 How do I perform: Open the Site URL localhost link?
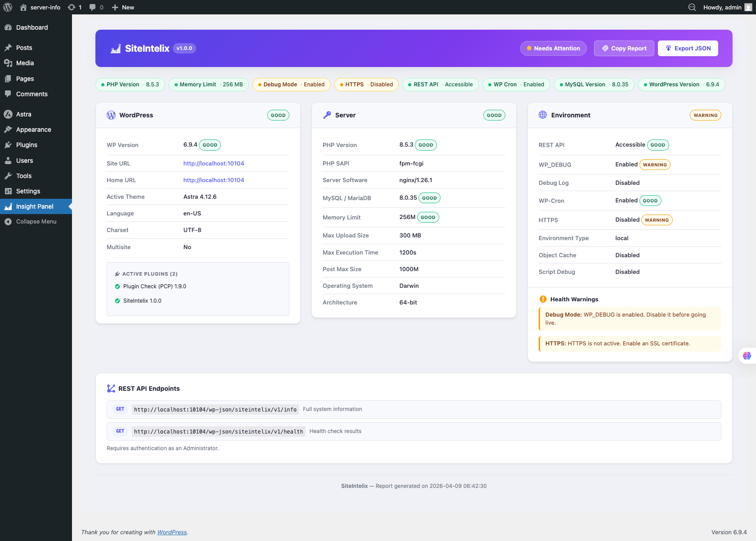click(x=214, y=163)
